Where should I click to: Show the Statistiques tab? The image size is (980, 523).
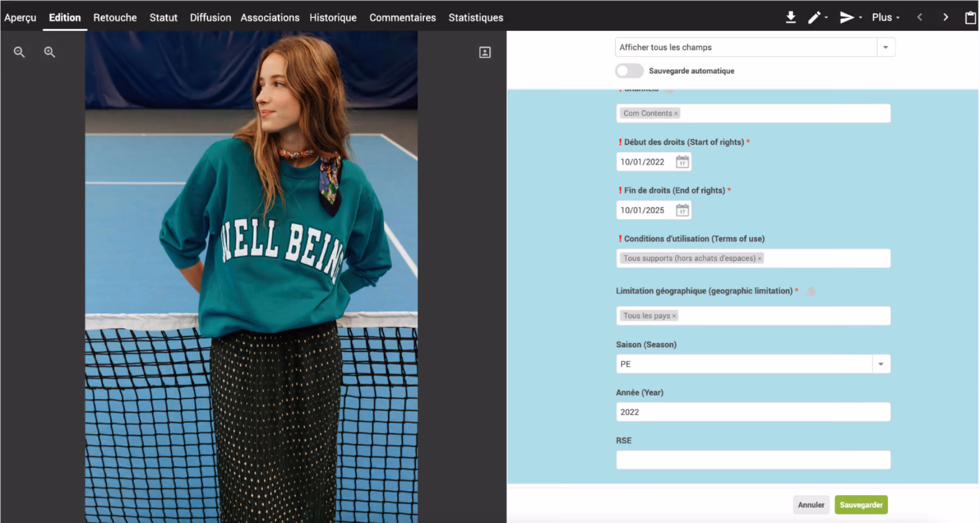tap(476, 17)
